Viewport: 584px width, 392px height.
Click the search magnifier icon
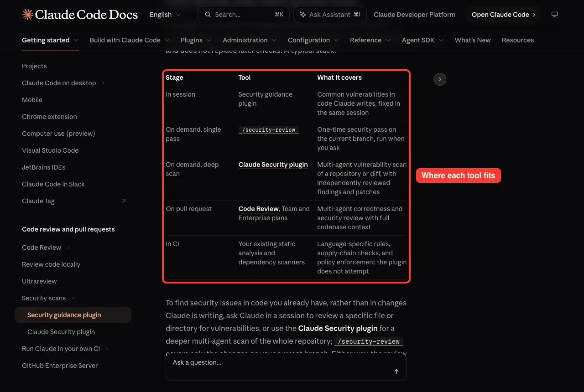[x=208, y=15]
